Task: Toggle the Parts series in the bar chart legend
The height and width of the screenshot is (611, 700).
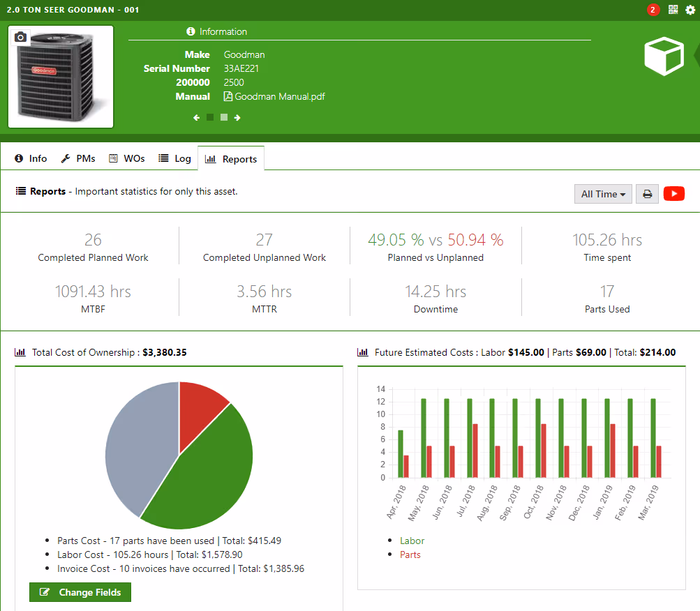Action: click(x=410, y=555)
